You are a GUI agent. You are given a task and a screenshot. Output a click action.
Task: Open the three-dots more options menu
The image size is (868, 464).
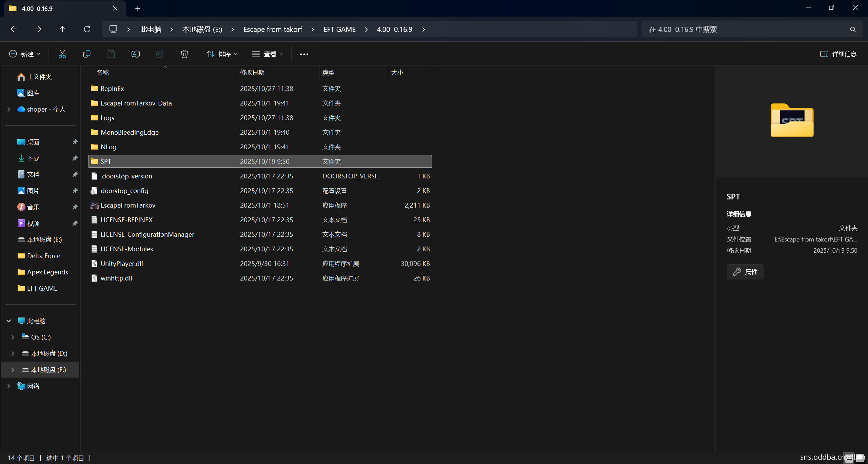click(x=304, y=54)
